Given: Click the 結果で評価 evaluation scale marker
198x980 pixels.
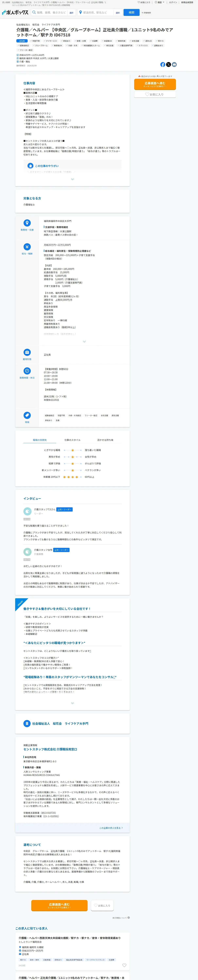Looking at the screenshot, I should (72, 463).
